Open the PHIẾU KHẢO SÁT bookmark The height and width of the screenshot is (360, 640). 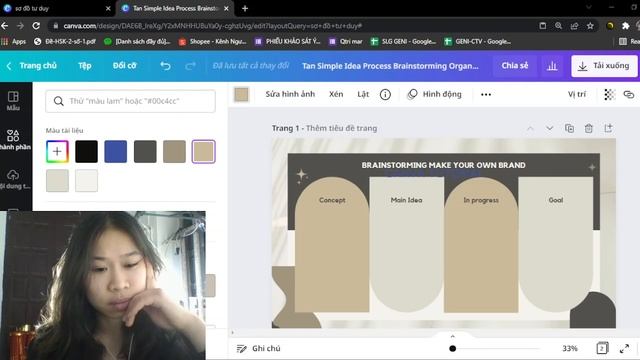click(x=288, y=41)
